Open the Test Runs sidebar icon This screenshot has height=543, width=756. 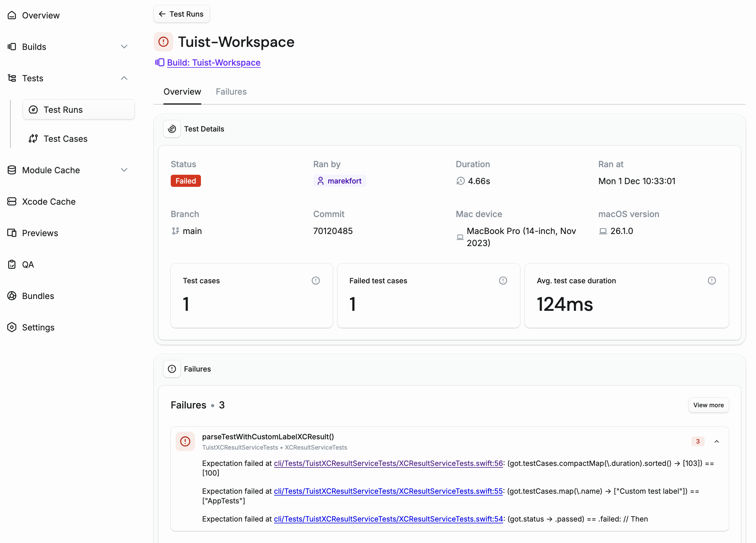(x=33, y=109)
